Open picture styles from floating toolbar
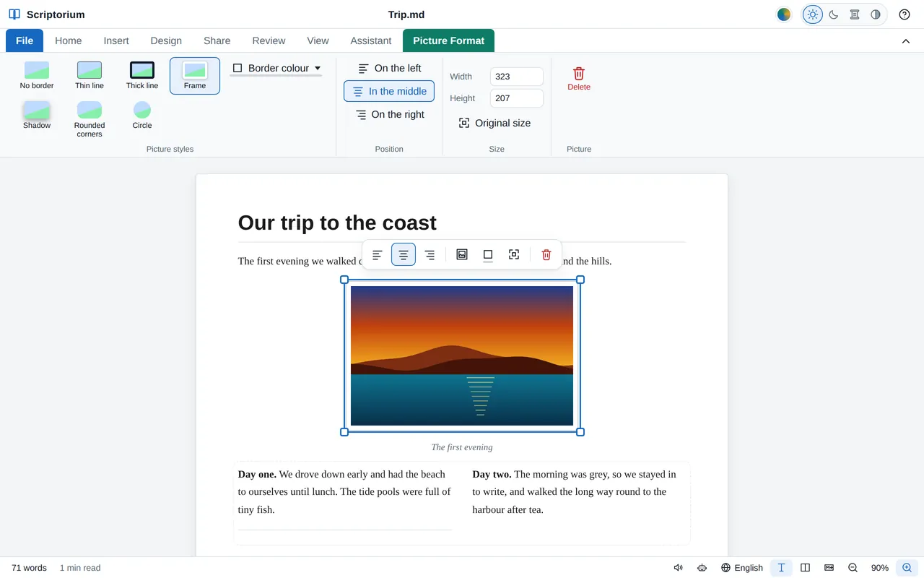924x578 pixels. pyautogui.click(x=462, y=254)
